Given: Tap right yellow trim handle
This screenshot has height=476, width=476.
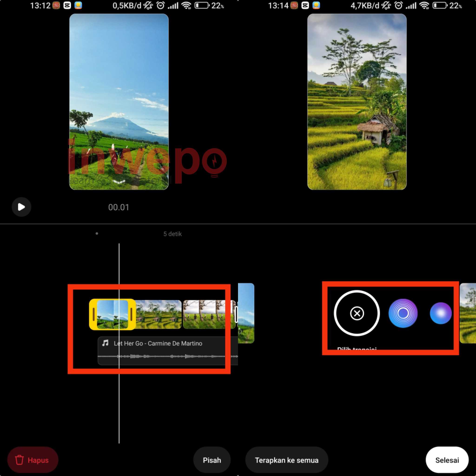Looking at the screenshot, I should click(x=131, y=314).
